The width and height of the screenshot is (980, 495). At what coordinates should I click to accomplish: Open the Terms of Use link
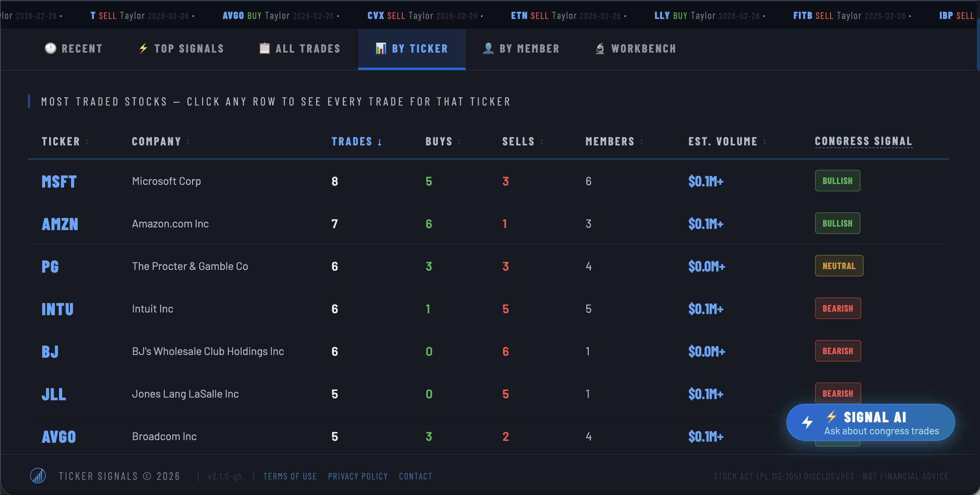[290, 476]
